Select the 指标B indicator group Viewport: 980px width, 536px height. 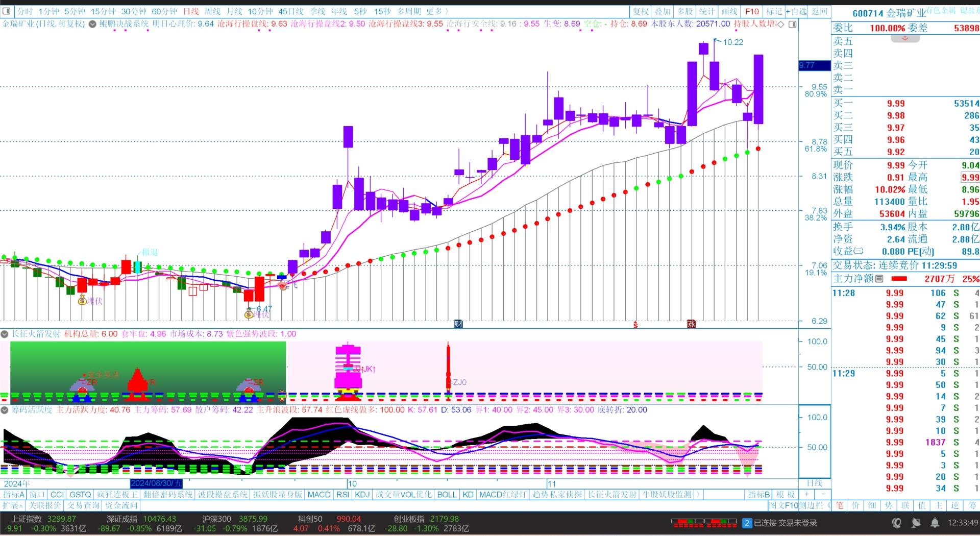pyautogui.click(x=759, y=494)
